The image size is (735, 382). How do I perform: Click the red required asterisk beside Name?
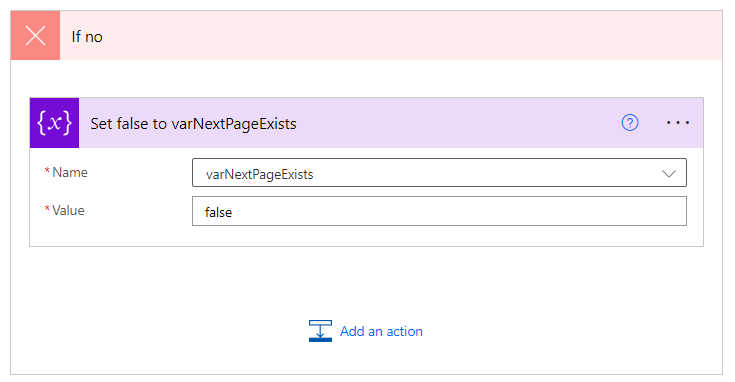coord(47,170)
